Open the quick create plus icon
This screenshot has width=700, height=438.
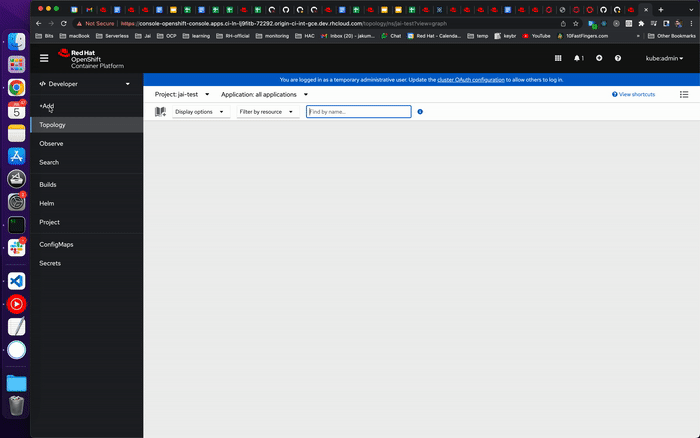tap(599, 58)
